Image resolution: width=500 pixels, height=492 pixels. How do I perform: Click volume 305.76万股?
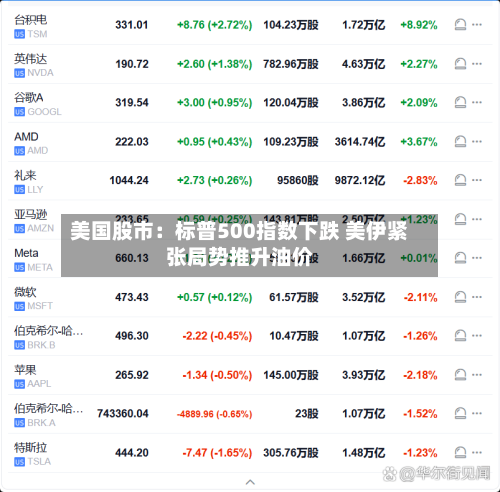pos(291,453)
